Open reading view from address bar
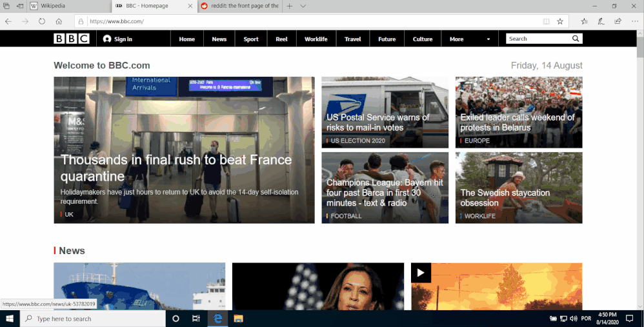This screenshot has height=327, width=644. point(547,21)
